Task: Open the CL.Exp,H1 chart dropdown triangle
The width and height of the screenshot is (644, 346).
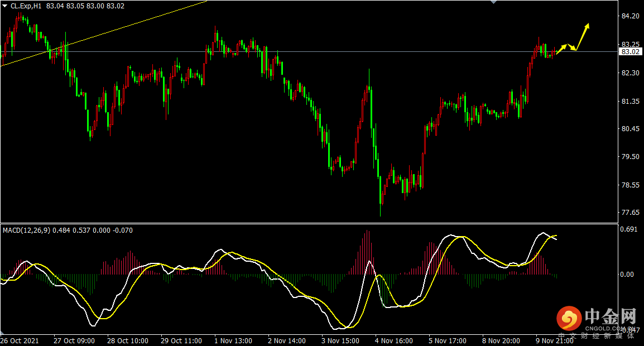Action: 4,6
